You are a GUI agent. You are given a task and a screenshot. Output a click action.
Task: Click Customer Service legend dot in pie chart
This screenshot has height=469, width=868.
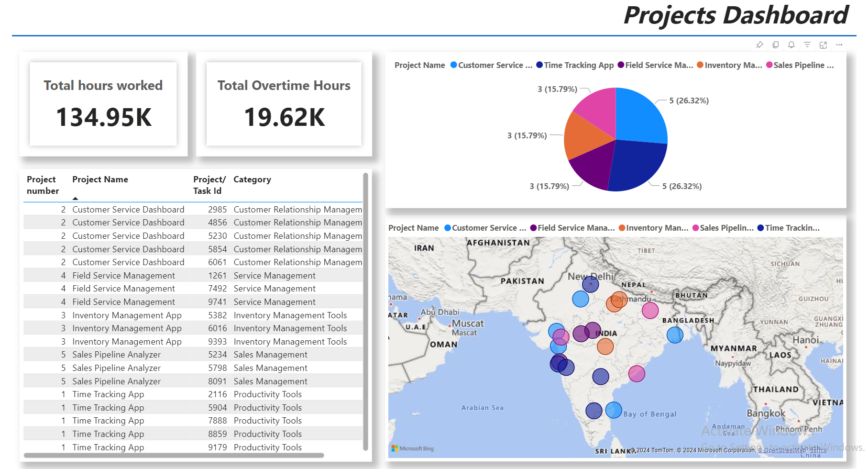[454, 65]
